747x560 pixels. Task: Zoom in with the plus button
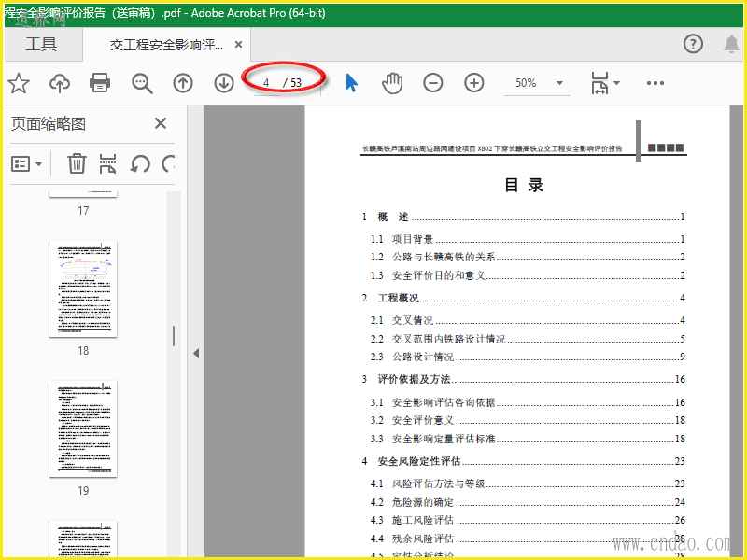pyautogui.click(x=474, y=83)
